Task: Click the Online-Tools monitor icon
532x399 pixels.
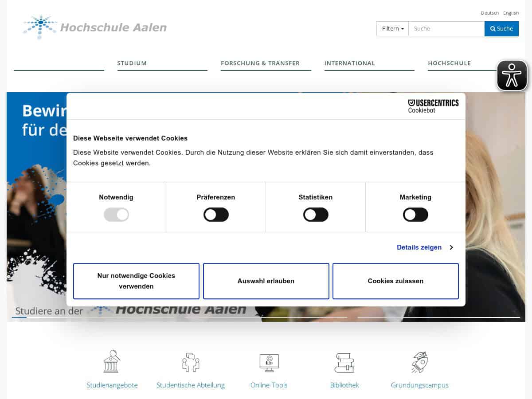Action: 269,363
